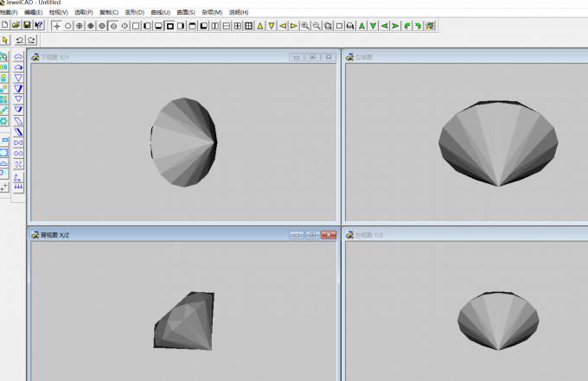Pan the view left with yellow arrow
This screenshot has height=381, width=588.
click(283, 26)
